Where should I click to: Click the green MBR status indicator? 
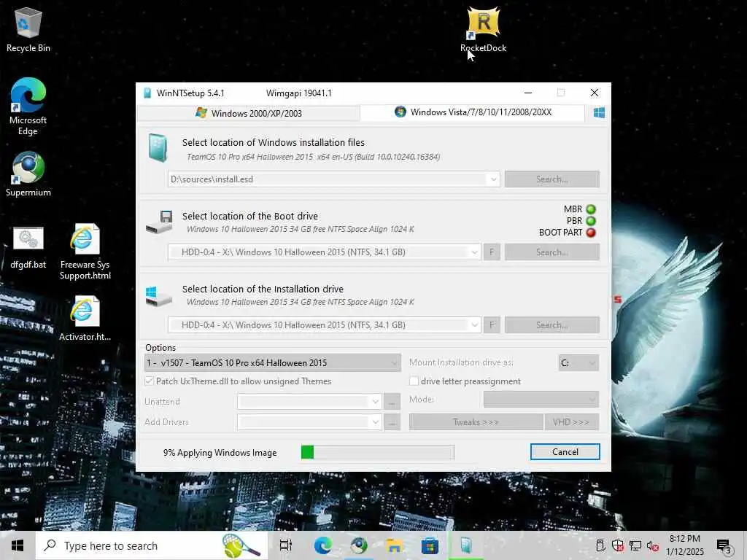[591, 209]
